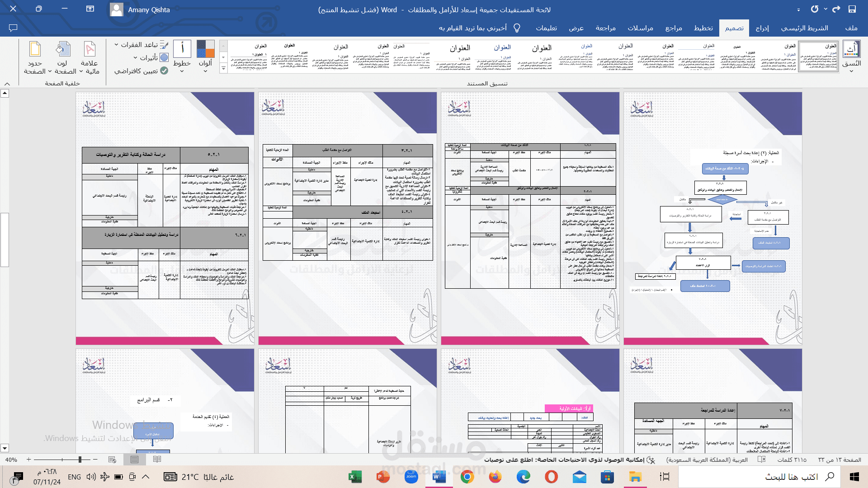Viewport: 868px width, 488px height.
Task: Collapse the ribbon with the chevron
Action: click(7, 84)
